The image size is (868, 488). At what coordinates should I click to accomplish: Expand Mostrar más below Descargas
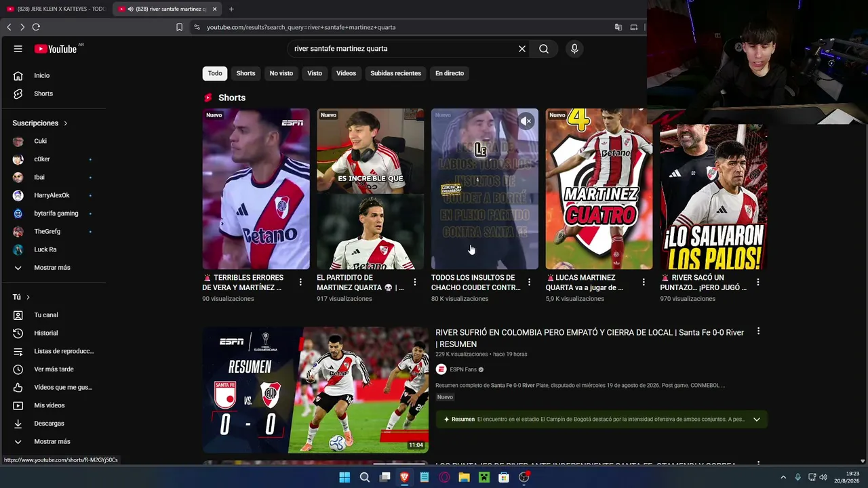(x=53, y=441)
